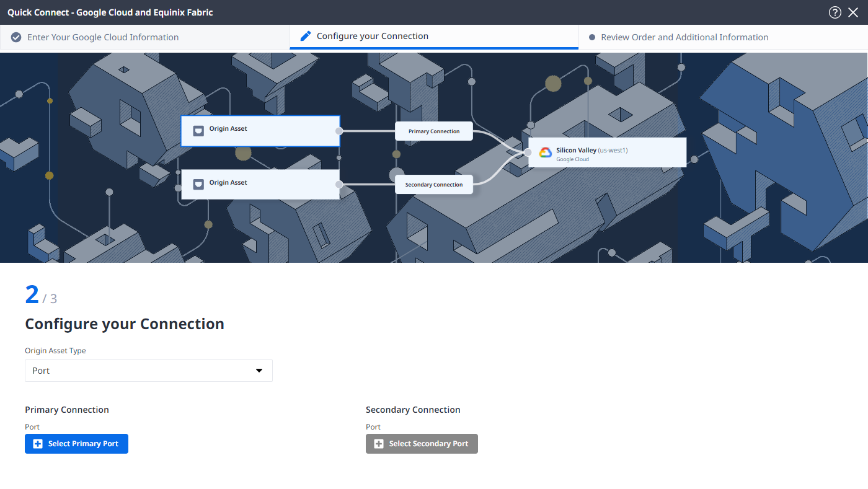Click the pencil icon on Configure tab
Screen dimensions: 868x489
click(306, 36)
